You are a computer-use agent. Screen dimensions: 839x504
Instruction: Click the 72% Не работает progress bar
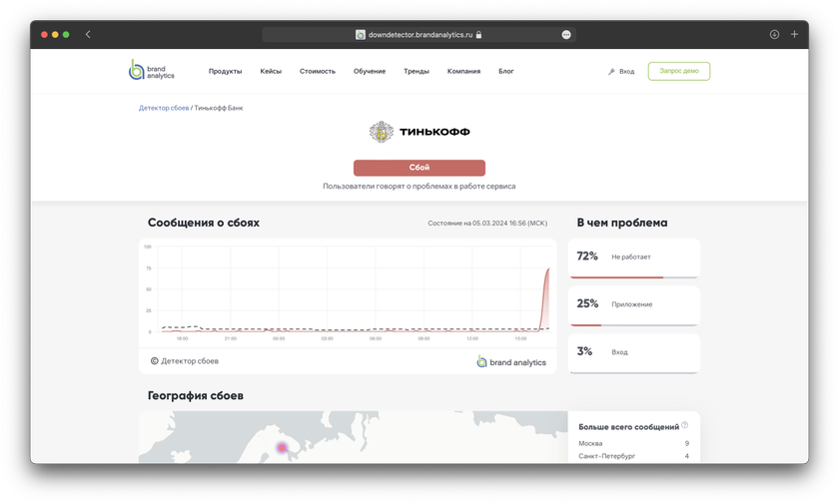pos(633,277)
